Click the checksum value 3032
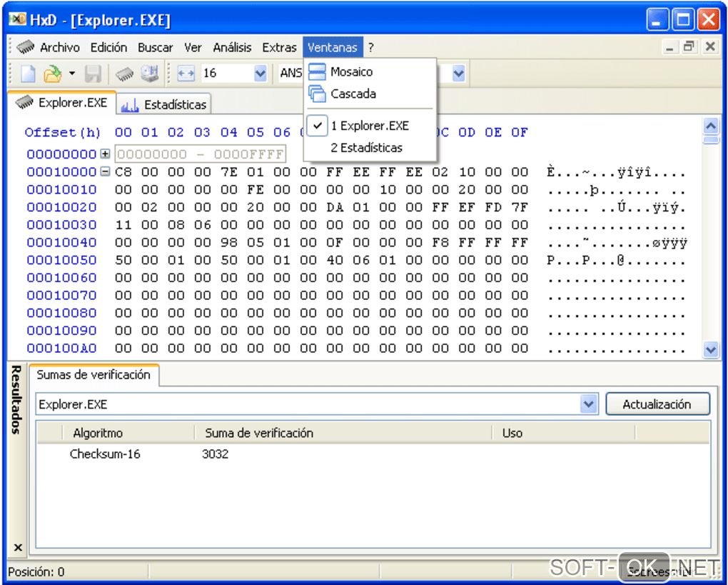Image resolution: width=728 pixels, height=585 pixels. 215,454
